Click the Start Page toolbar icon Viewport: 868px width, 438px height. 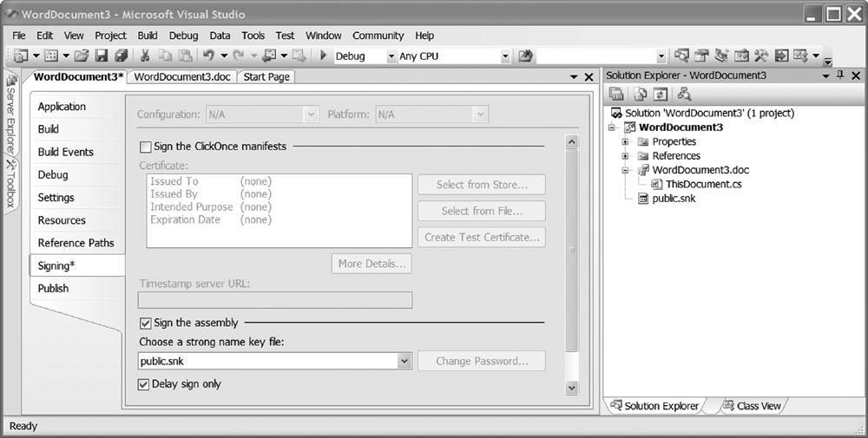coord(781,56)
